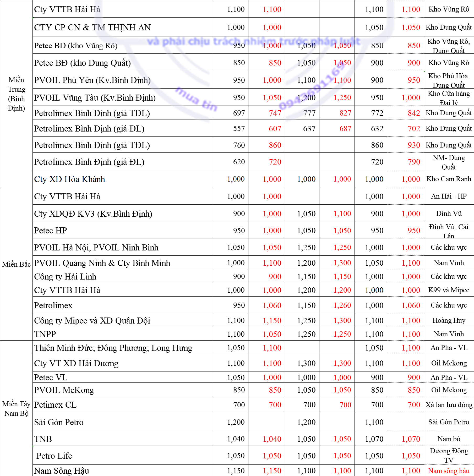This screenshot has height=476, width=474.
Task: Click the Petec VL cell
Action: [123, 377]
